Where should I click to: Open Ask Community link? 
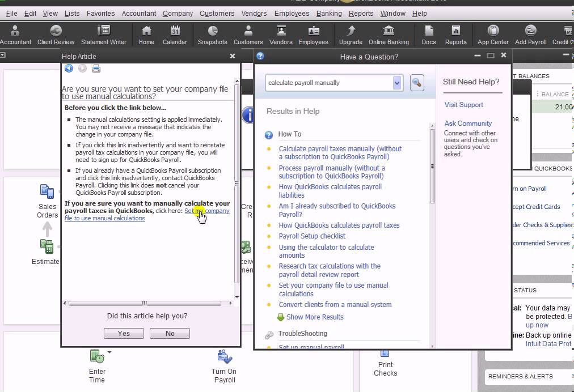(468, 123)
